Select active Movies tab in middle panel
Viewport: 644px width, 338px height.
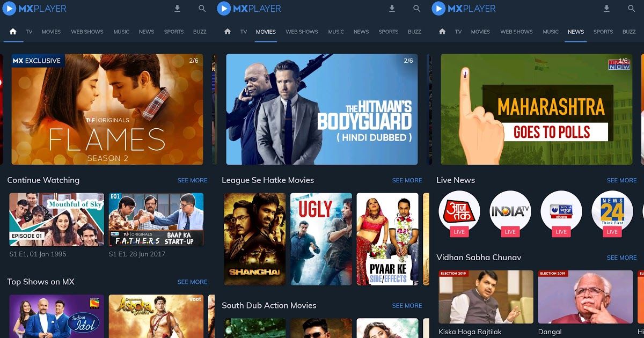click(x=266, y=32)
